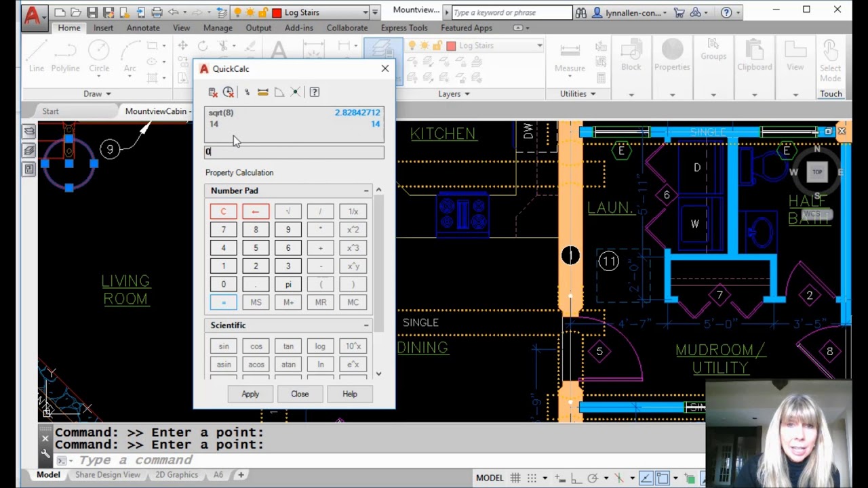Toggle polar tracking in status bar
The image size is (868, 488).
click(x=593, y=478)
